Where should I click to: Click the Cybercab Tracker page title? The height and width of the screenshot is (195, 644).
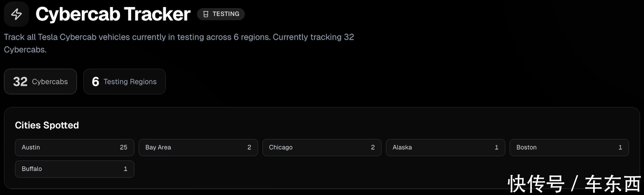113,14
